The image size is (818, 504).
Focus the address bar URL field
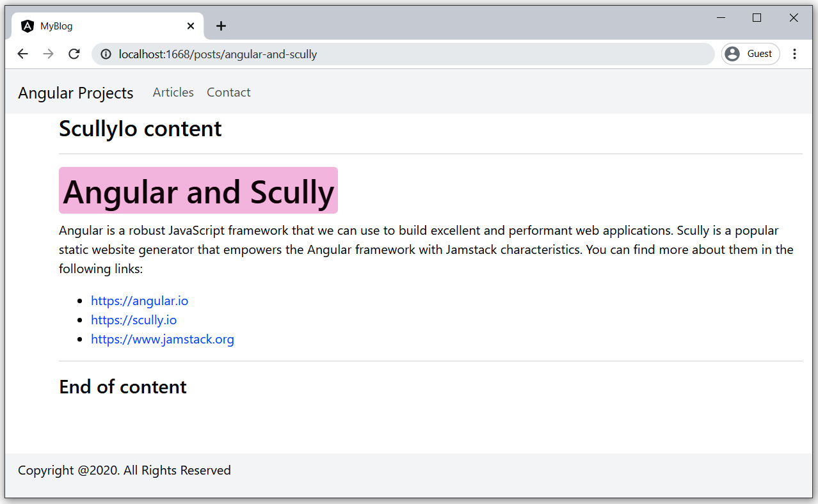pos(403,54)
